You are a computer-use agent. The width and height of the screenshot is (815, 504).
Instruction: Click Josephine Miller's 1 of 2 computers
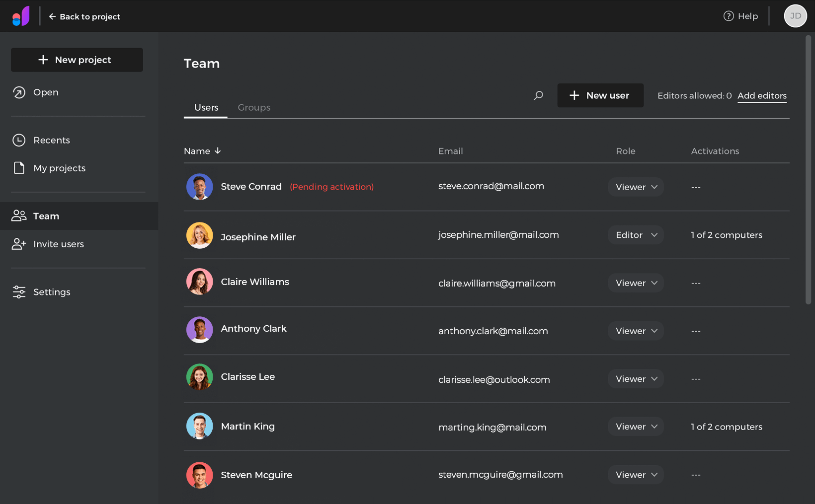tap(727, 235)
